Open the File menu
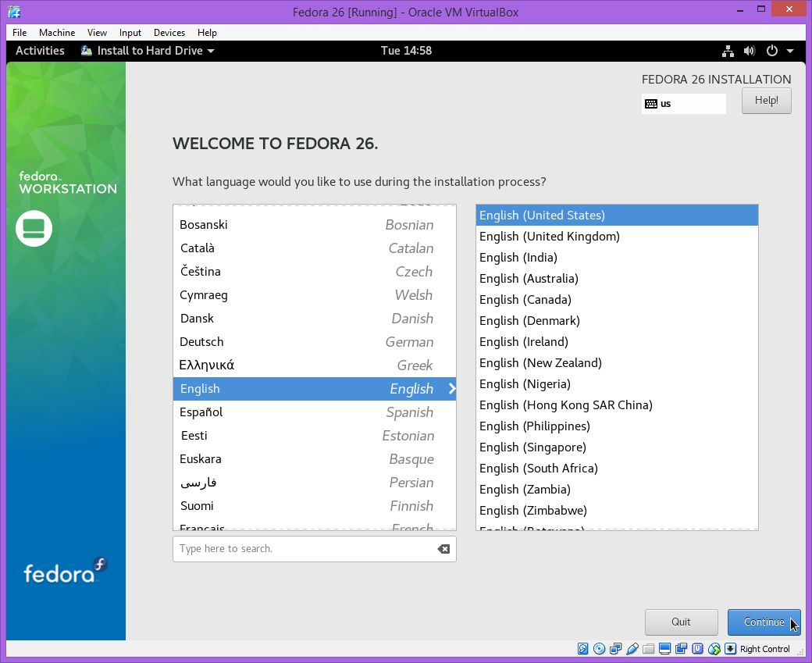The width and height of the screenshot is (812, 663). [x=20, y=33]
